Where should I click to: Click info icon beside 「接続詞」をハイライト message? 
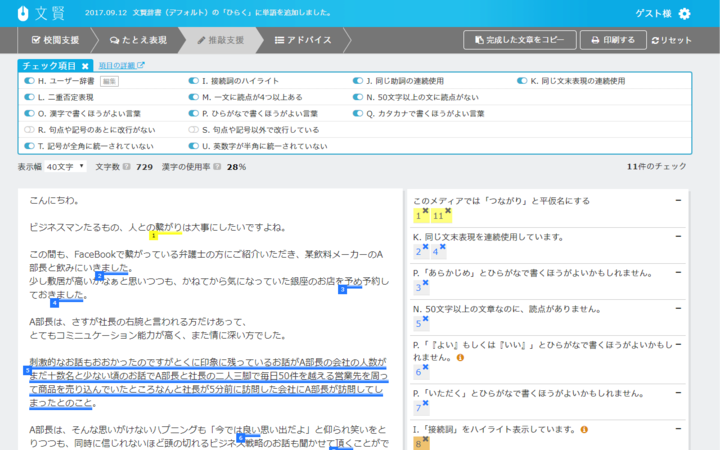coord(584,429)
